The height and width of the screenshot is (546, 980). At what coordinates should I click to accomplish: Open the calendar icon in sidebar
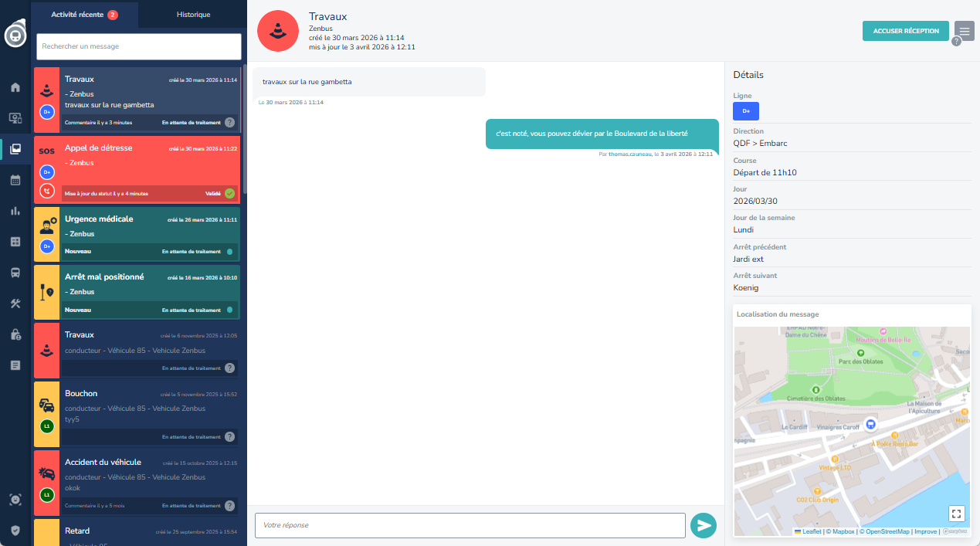point(15,180)
